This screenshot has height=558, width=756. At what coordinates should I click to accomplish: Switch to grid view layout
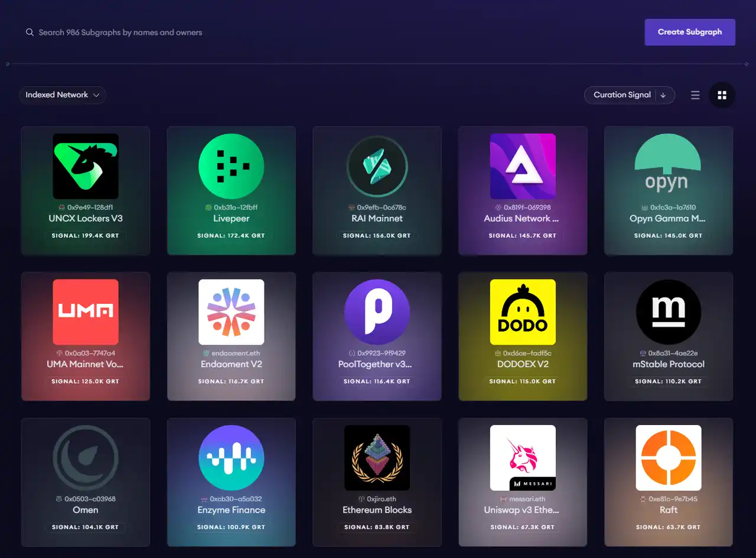(722, 95)
